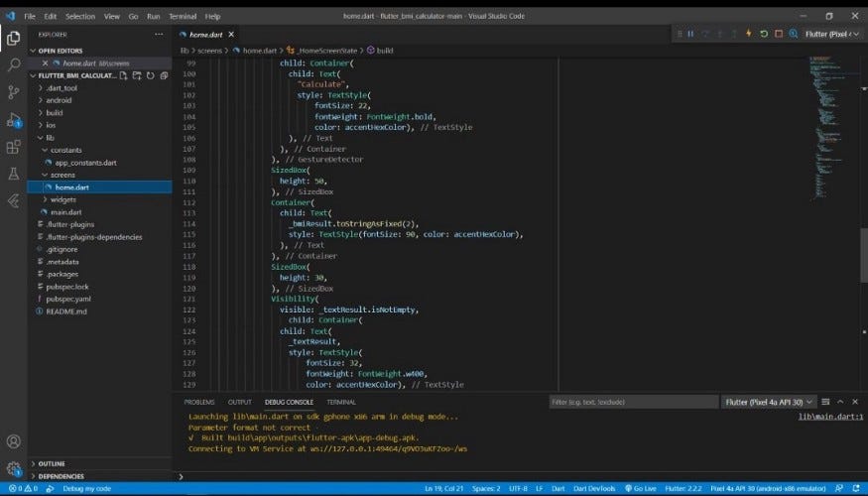Open the Flutter debug session dropdown in toolbar

pos(832,34)
